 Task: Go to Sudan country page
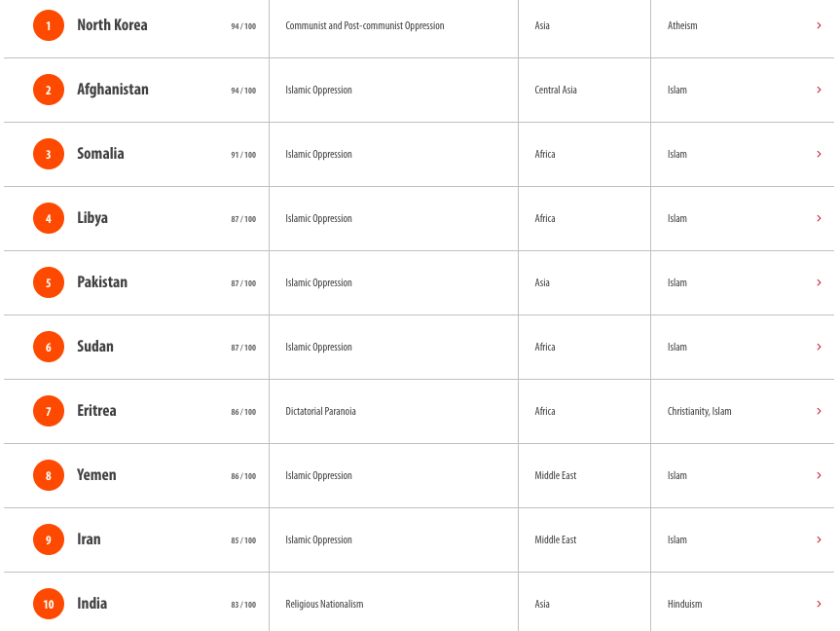coord(95,347)
